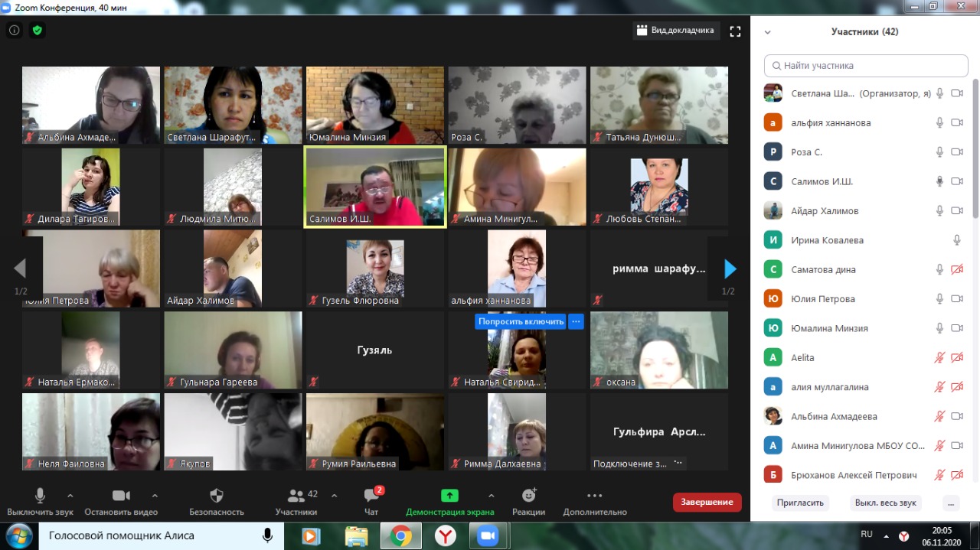
Task: Enter full screen mode icon
Action: click(x=735, y=31)
